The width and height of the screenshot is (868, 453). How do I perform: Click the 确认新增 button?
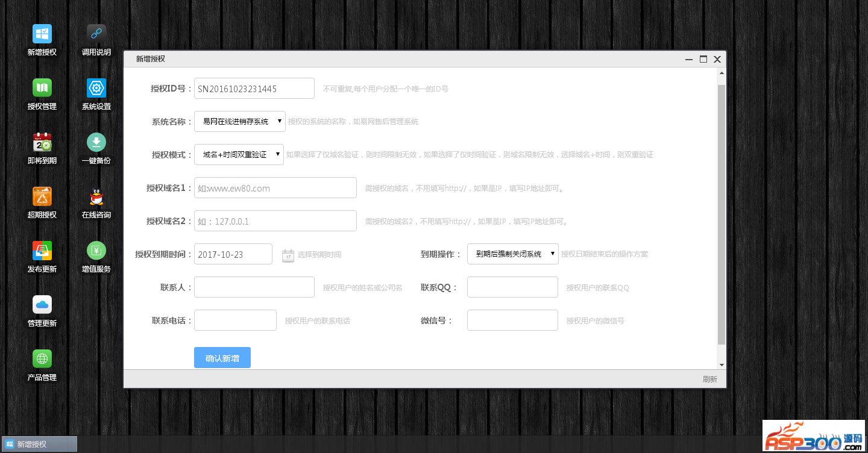coord(222,358)
